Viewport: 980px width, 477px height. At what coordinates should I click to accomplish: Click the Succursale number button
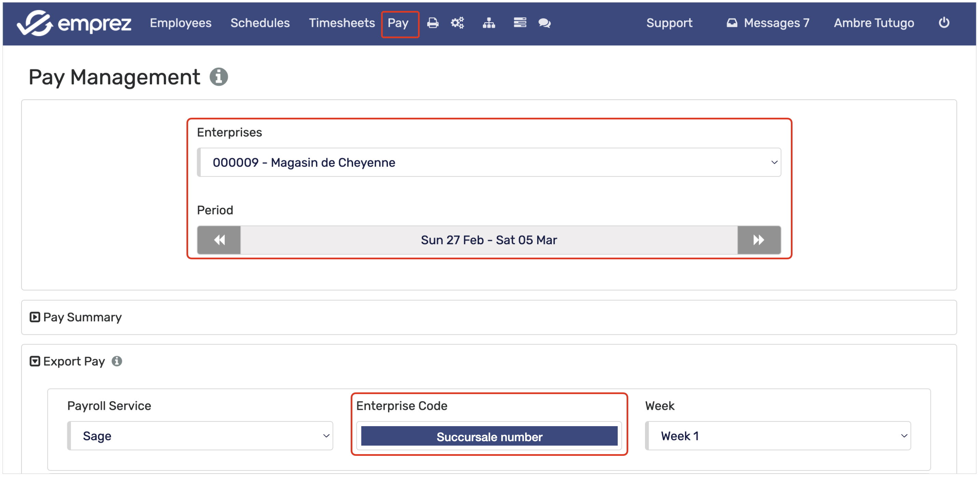[489, 437]
